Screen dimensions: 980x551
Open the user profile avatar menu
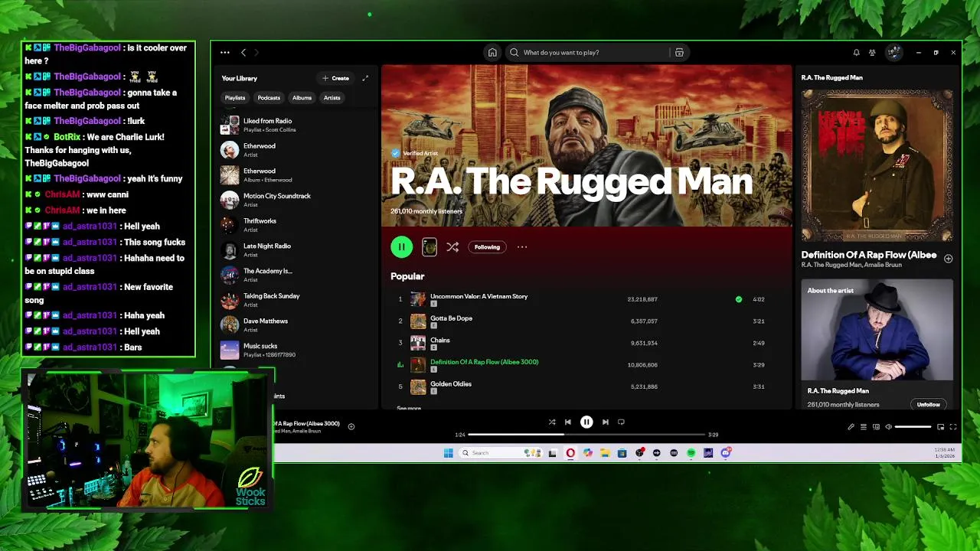[893, 53]
